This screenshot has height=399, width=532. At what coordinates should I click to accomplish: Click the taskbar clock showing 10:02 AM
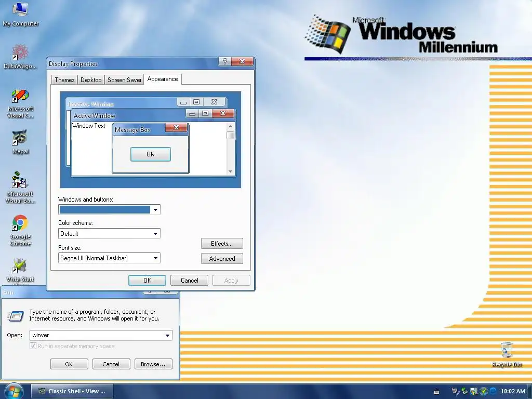click(513, 391)
